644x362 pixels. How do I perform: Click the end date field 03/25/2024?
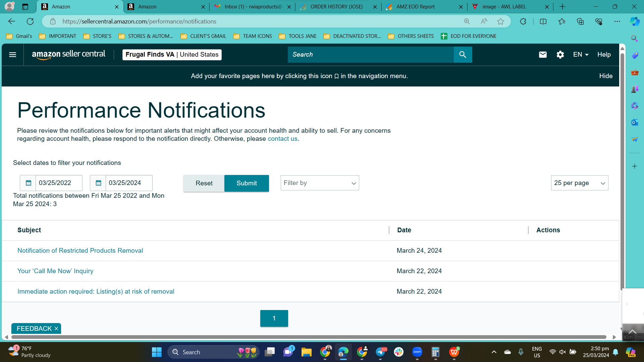[x=129, y=183]
